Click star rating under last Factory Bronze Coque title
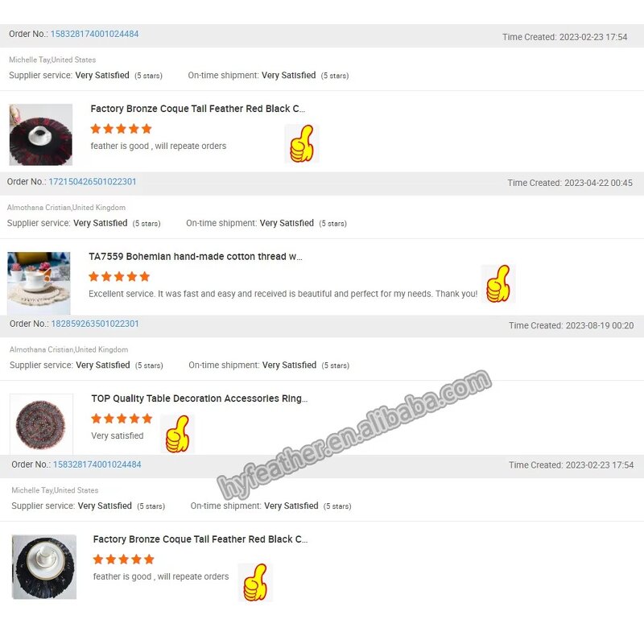644x644 pixels. pyautogui.click(x=124, y=559)
